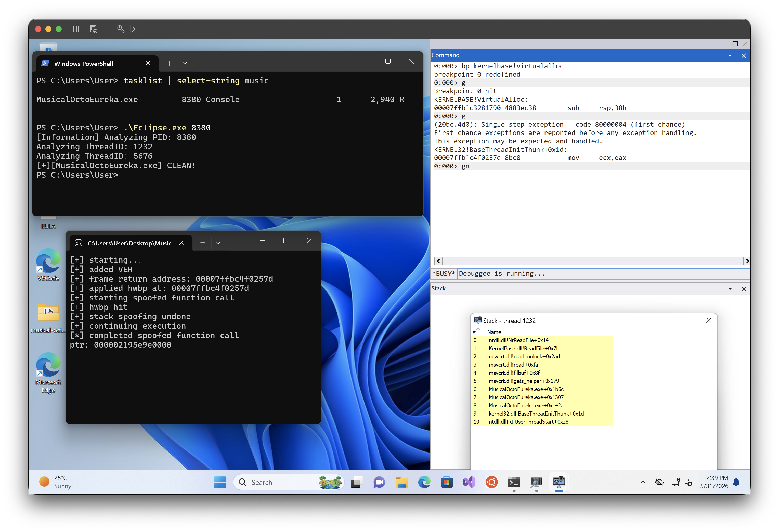The height and width of the screenshot is (532, 779).
Task: Open the Command panel dropdown arrow
Action: tap(730, 55)
